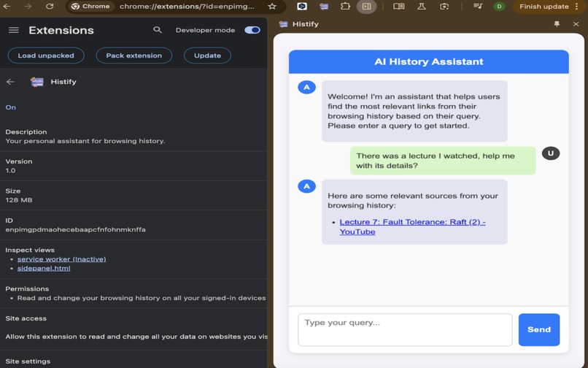Open the media controls music icon
Screen dimensions: 588x368
click(478, 7)
